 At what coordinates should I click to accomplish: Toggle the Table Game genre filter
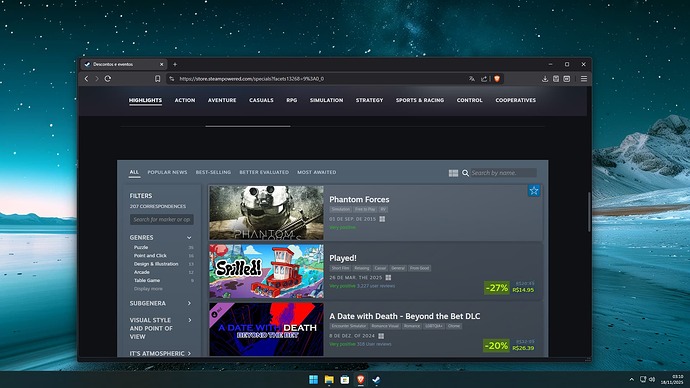[147, 280]
